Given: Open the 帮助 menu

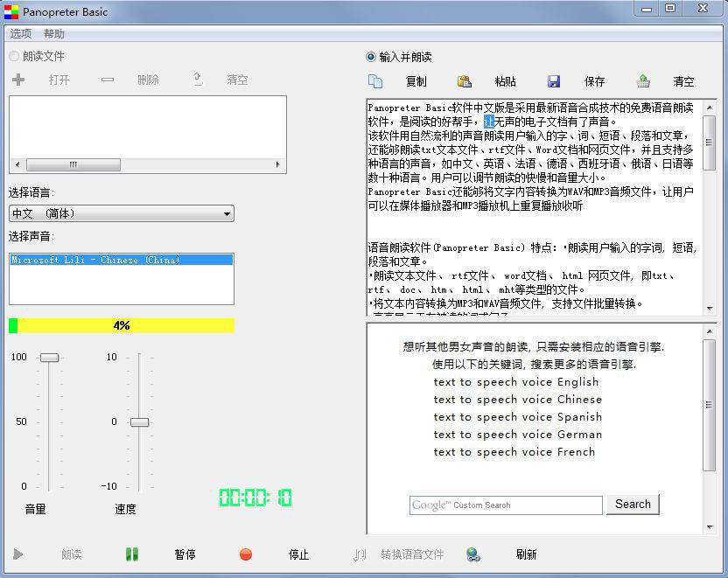Looking at the screenshot, I should coord(54,34).
